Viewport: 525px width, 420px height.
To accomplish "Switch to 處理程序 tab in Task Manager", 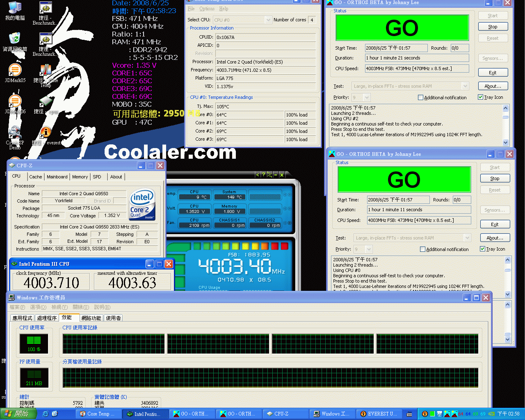I will (x=47, y=318).
